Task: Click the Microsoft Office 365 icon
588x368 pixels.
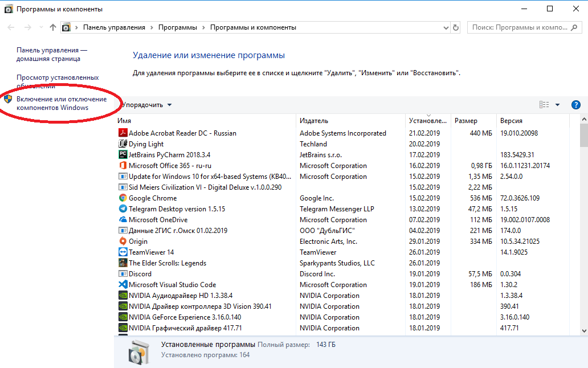Action: (x=122, y=165)
